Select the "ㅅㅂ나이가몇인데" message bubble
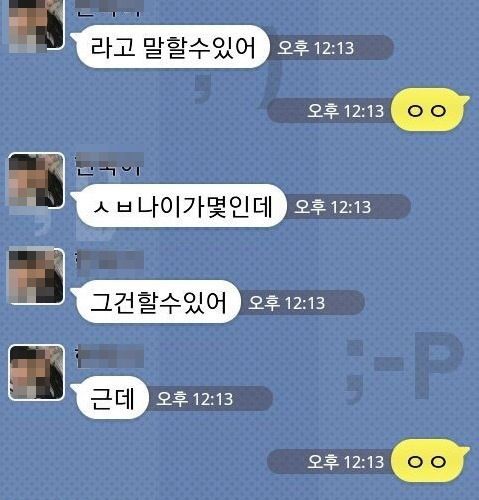 (180, 206)
